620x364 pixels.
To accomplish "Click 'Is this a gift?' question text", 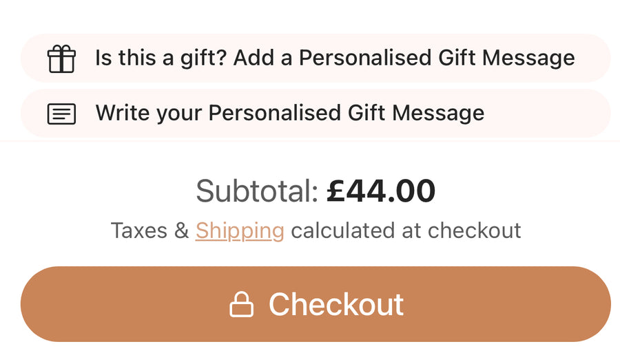I will [161, 58].
